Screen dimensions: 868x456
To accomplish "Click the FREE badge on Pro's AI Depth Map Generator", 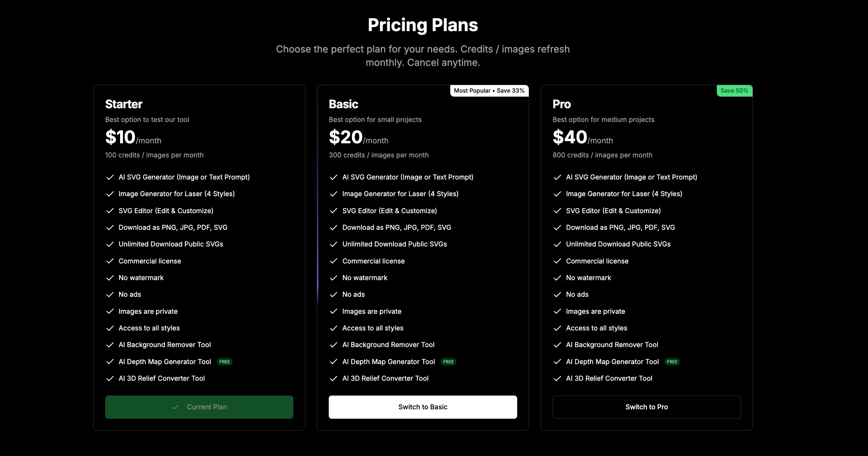I will tap(672, 362).
